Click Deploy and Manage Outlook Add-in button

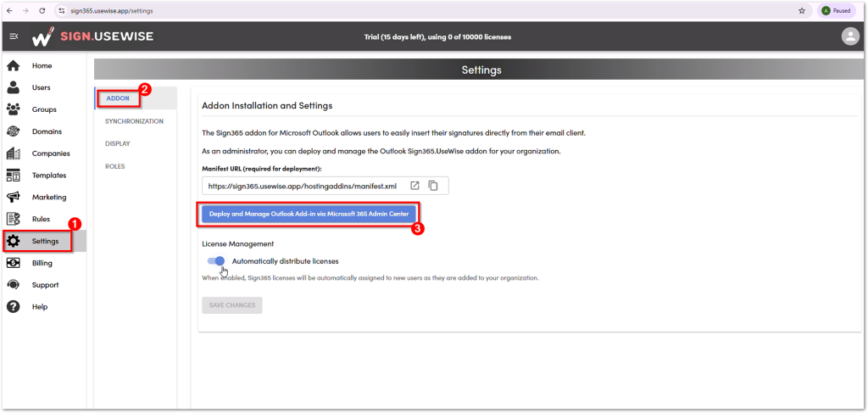[309, 215]
